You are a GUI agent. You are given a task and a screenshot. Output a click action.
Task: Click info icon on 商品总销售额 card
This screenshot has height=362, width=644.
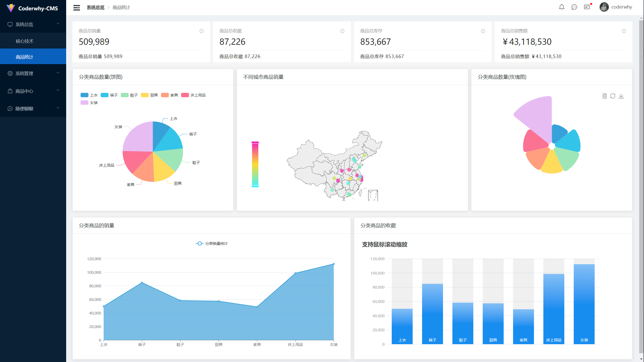[x=624, y=31]
